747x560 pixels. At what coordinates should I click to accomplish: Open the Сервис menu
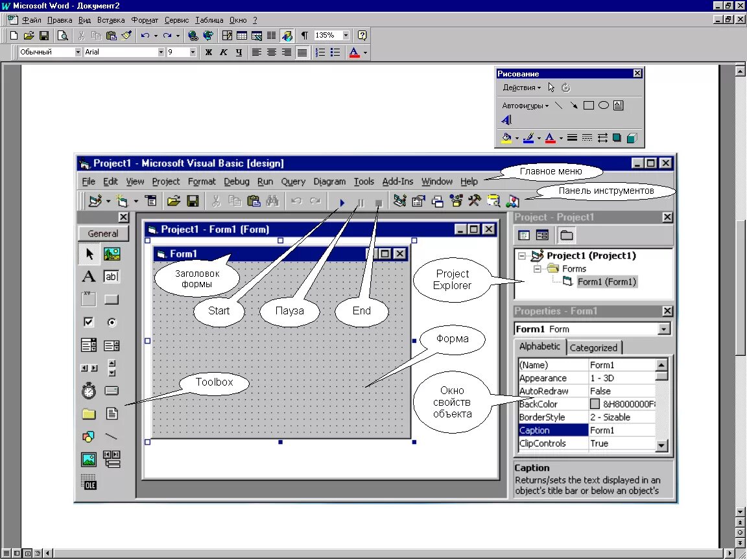tap(176, 20)
